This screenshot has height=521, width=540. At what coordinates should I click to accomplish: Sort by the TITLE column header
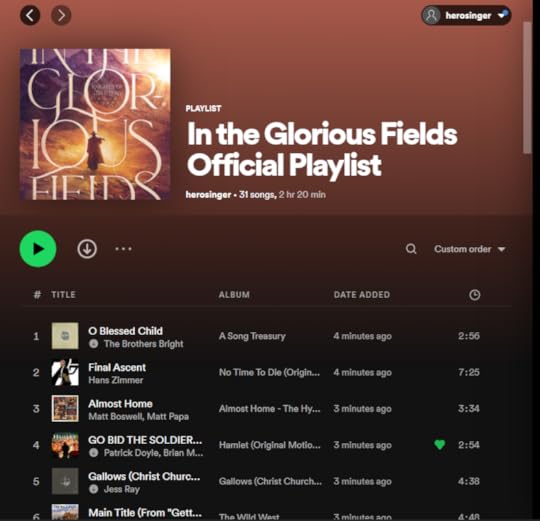point(63,295)
